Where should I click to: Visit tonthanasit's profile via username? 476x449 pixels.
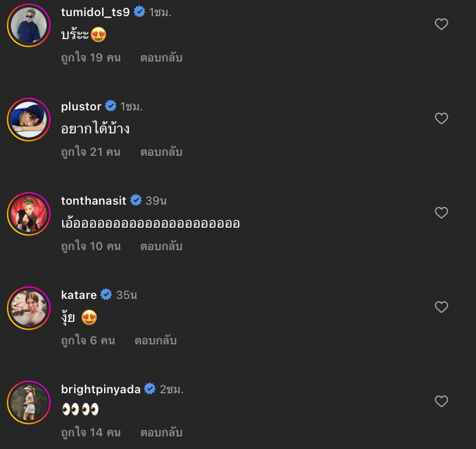pyautogui.click(x=94, y=201)
